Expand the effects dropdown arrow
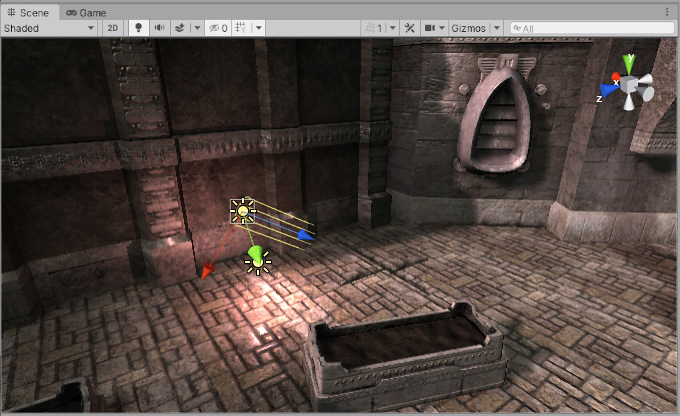The image size is (680, 416). [196, 28]
